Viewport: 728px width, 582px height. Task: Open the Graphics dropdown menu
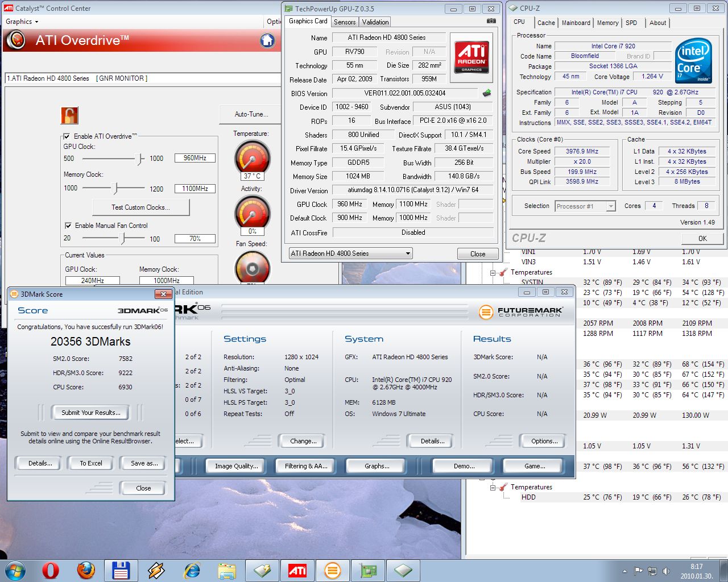tap(22, 22)
